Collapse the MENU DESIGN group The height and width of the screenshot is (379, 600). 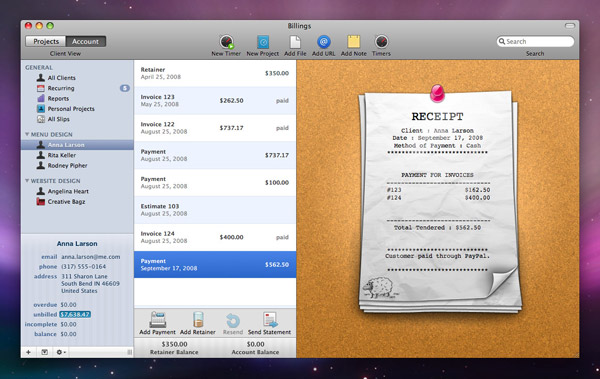27,134
